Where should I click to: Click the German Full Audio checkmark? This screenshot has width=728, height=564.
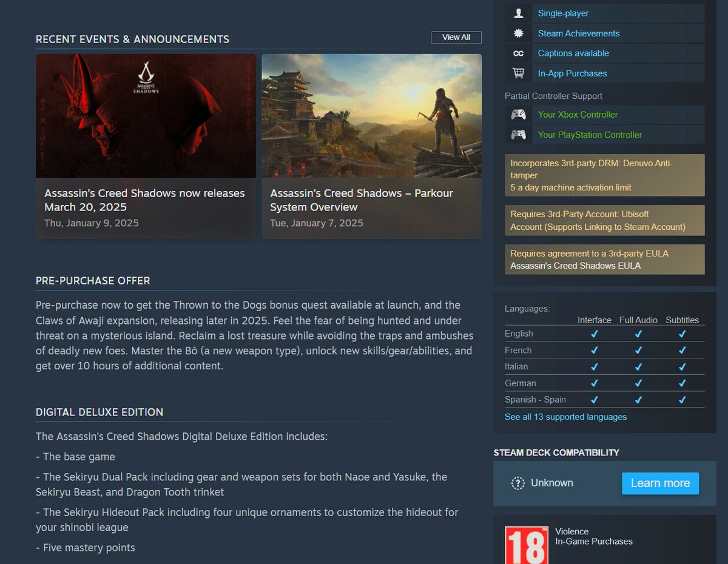(638, 383)
